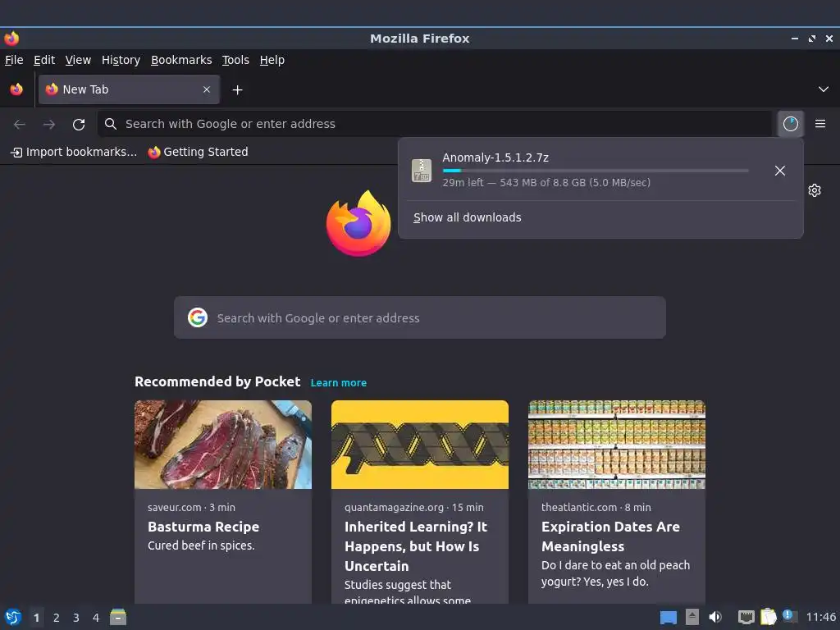
Task: Click the Anomaly download progress bar
Action: 596,171
